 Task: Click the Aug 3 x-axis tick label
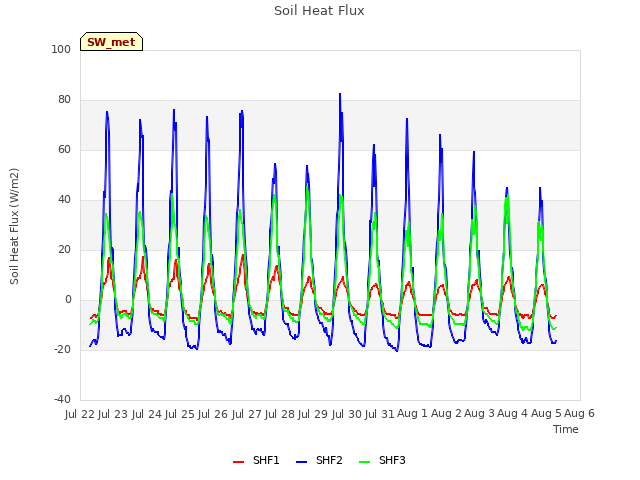click(x=480, y=414)
